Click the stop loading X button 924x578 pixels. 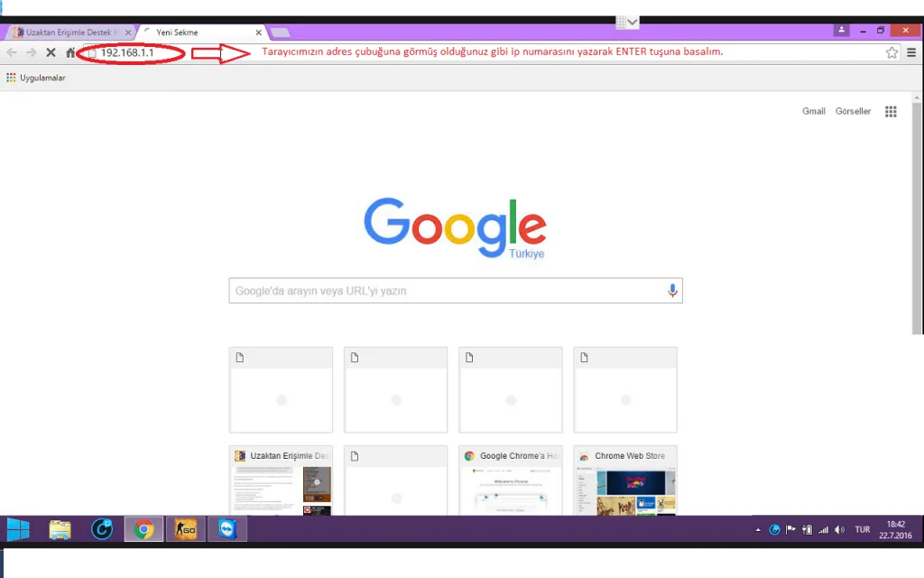51,53
